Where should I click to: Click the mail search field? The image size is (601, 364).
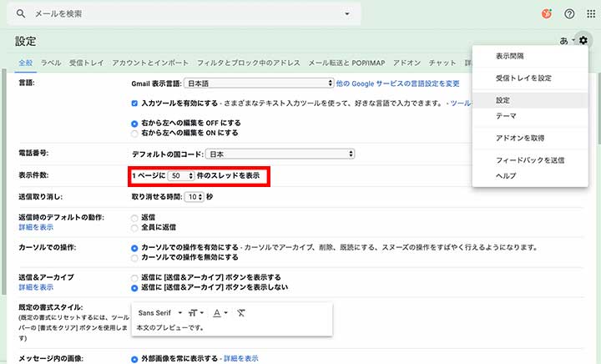pos(184,14)
